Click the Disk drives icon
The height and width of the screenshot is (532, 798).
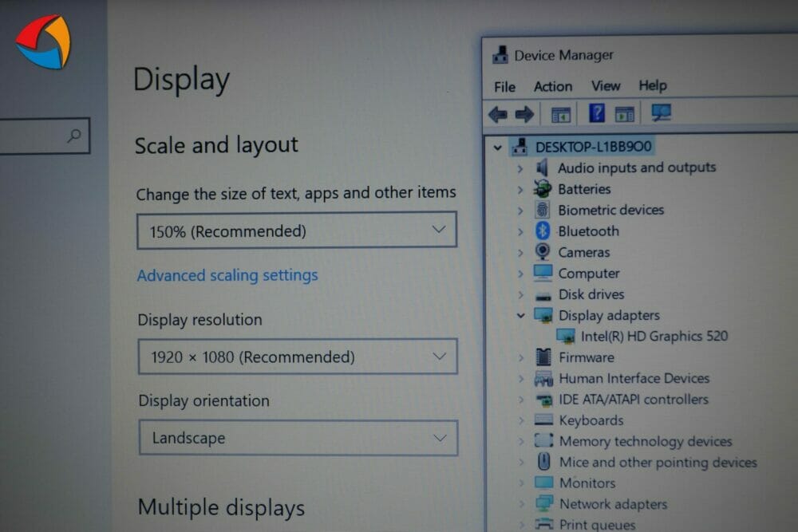point(543,297)
